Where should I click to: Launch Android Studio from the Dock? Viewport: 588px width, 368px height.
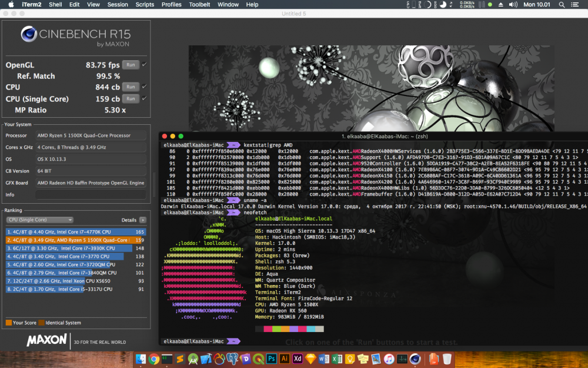[193, 359]
